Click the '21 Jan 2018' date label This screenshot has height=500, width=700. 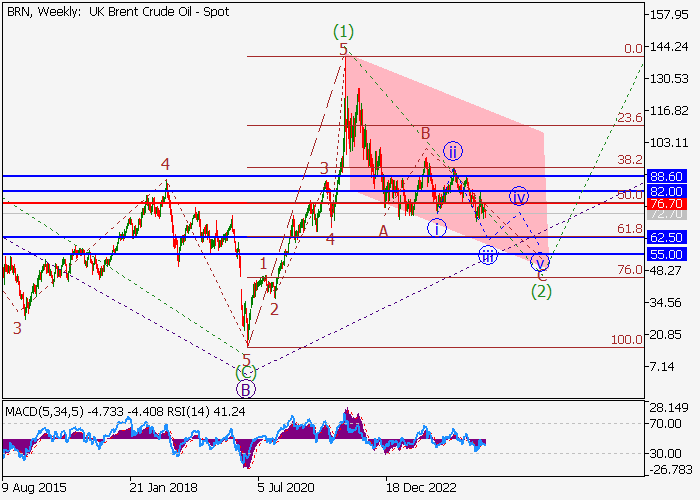tap(163, 487)
